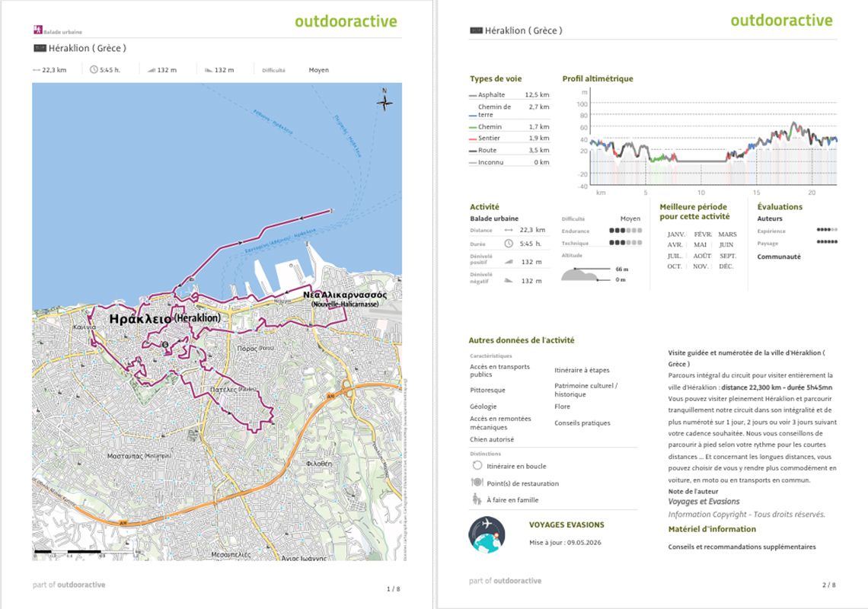
Task: Click the Point(s) de restauration plate icon
Action: 477,483
